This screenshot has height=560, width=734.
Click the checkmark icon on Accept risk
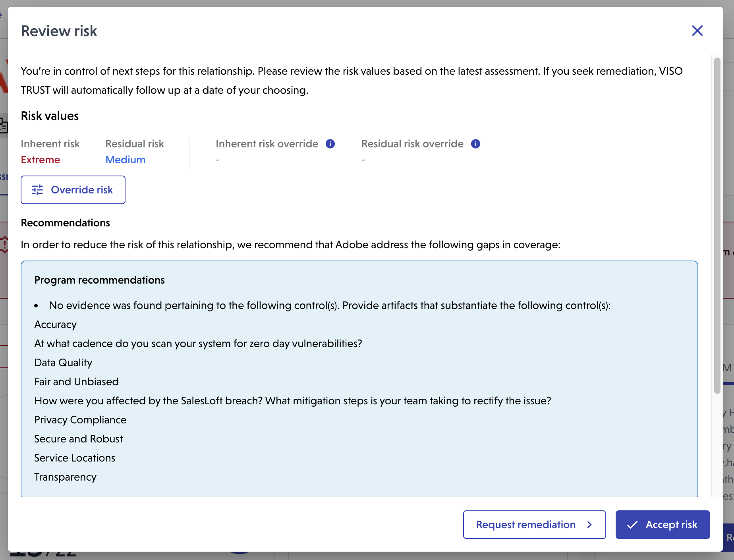click(x=632, y=525)
